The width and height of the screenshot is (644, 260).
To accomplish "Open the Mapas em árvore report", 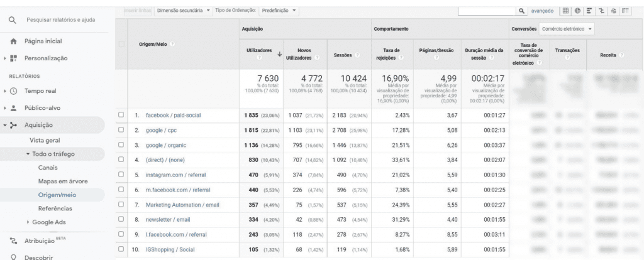I will pos(63,181).
